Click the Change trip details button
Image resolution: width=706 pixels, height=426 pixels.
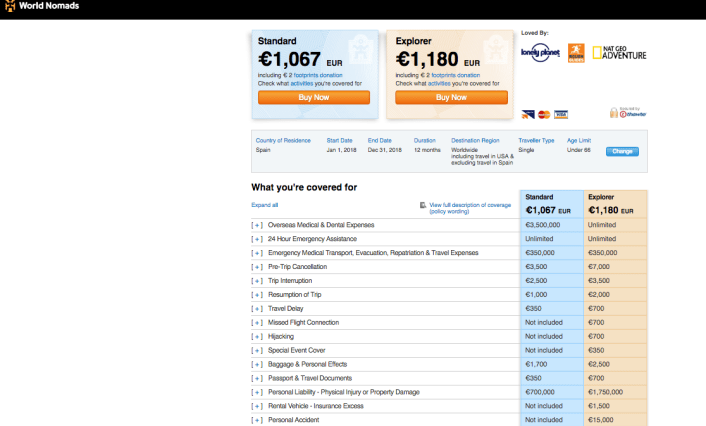click(x=622, y=151)
